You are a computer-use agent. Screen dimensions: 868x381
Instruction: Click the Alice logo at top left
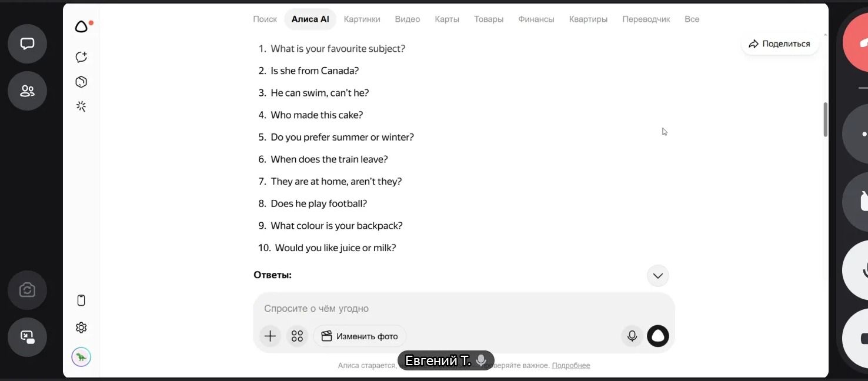click(83, 26)
